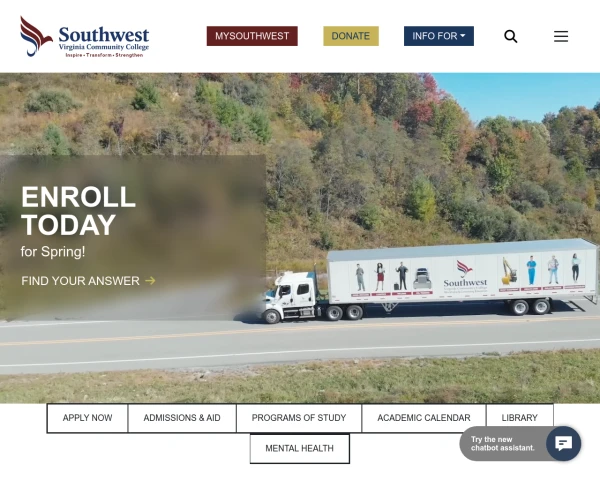The image size is (600, 480).
Task: Select the APPLY NOW tab
Action: click(87, 418)
